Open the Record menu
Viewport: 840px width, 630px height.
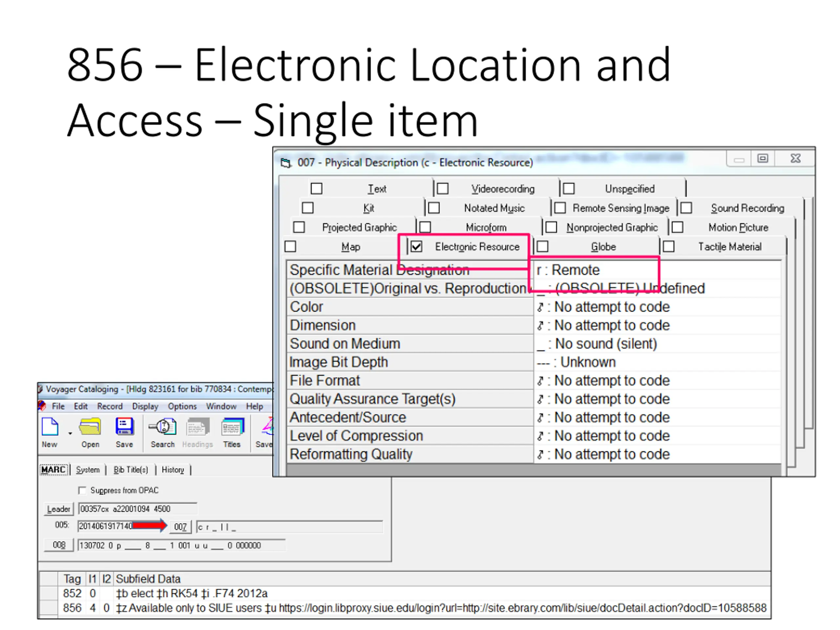point(110,406)
